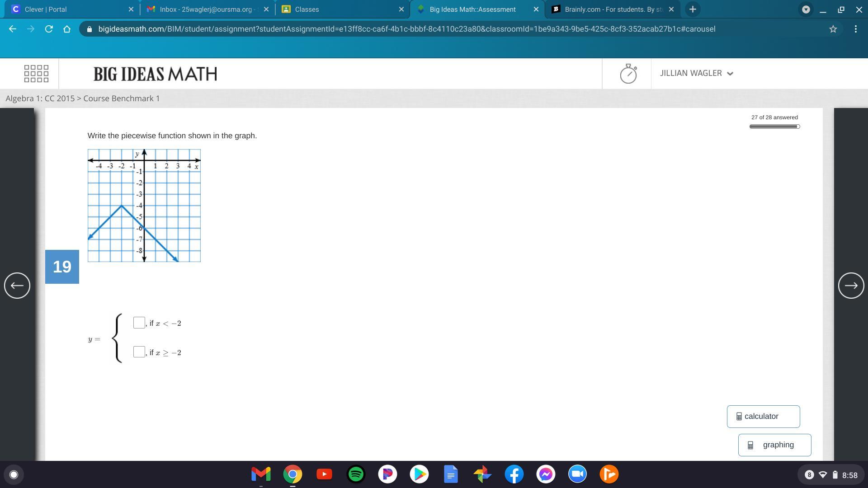This screenshot has width=868, height=488.
Task: Open the calculator button
Action: tap(763, 417)
